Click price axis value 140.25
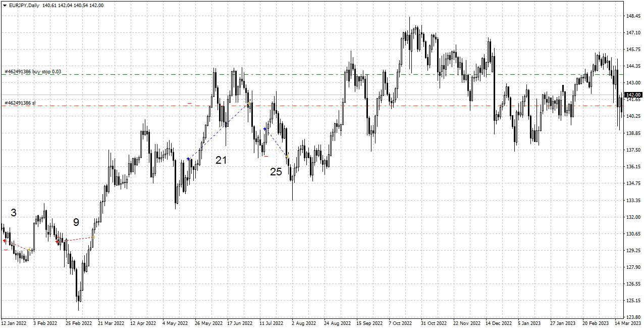Viewport: 644px width, 329px height. [x=633, y=116]
